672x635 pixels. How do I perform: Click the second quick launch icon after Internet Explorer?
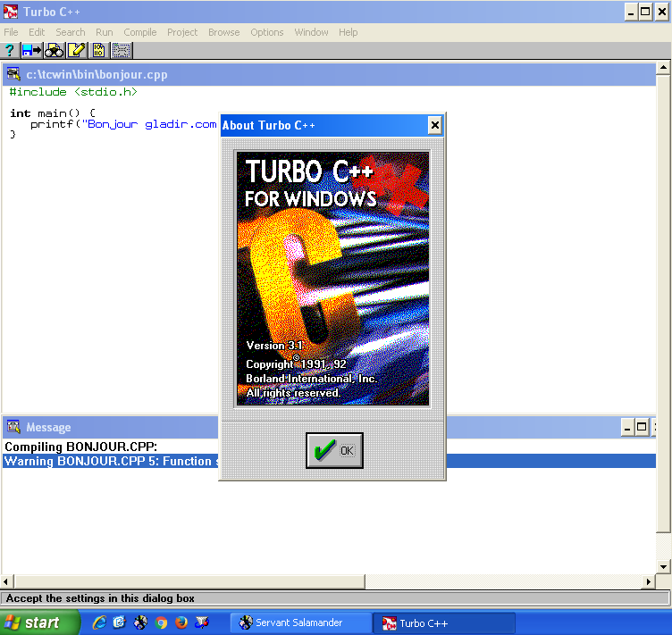pos(120,622)
